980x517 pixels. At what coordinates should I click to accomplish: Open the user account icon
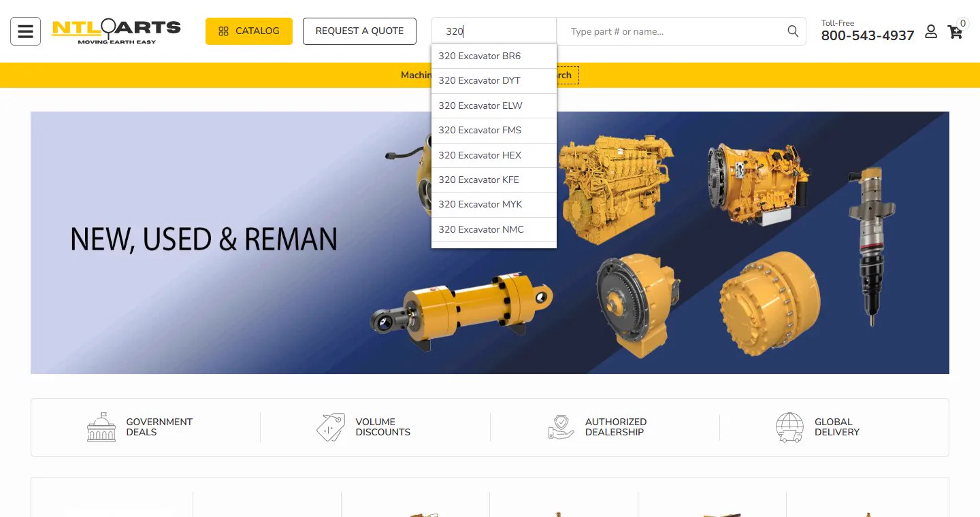coord(931,31)
